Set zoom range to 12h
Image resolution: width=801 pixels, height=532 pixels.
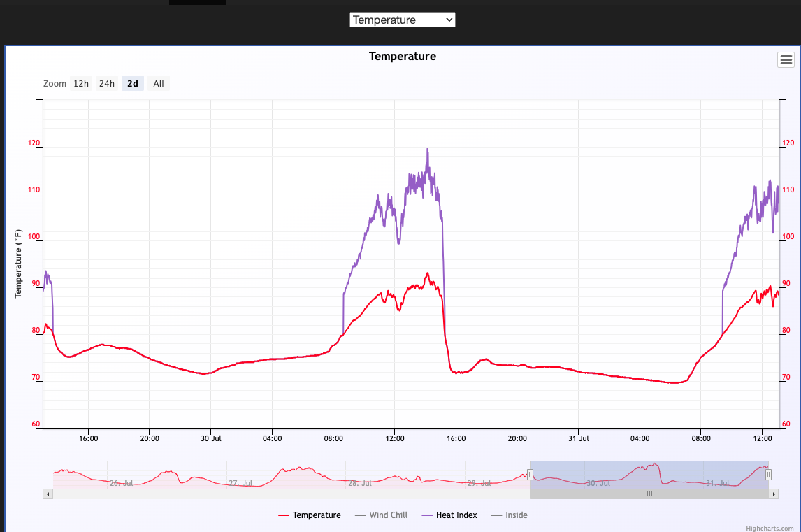(x=80, y=83)
